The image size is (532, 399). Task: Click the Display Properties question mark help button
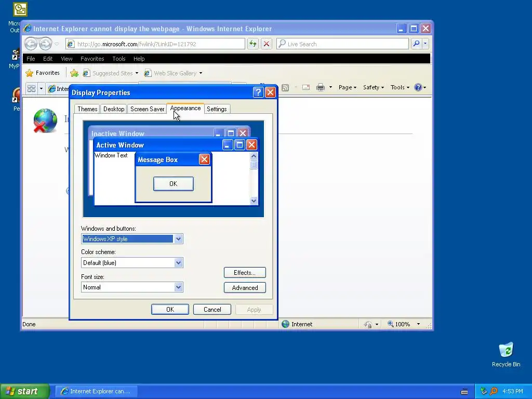tap(258, 92)
